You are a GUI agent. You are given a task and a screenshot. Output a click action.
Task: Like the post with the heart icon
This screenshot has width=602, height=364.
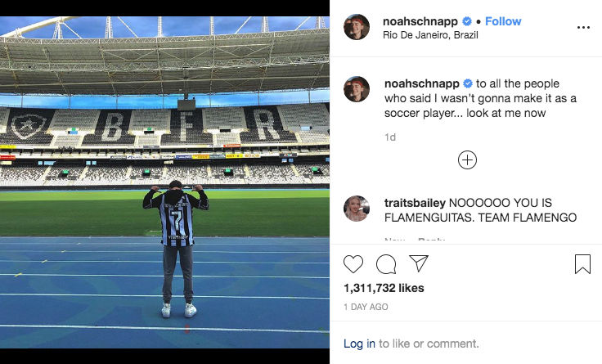pyautogui.click(x=353, y=264)
